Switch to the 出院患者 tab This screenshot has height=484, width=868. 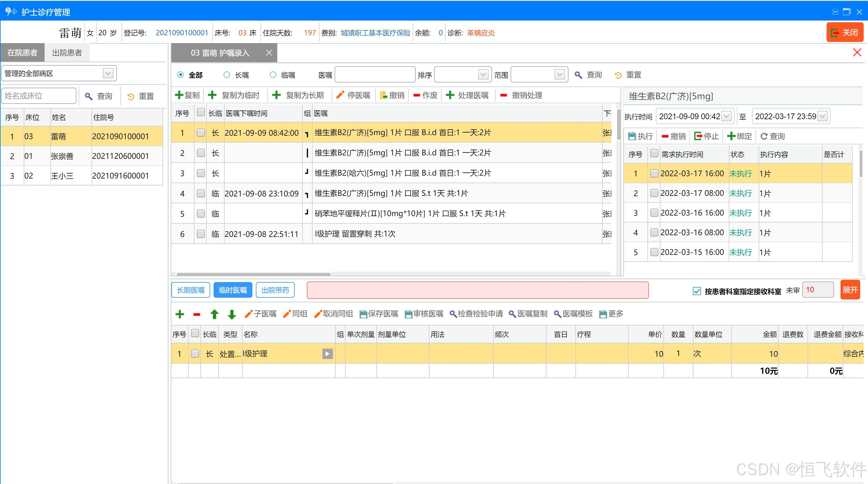coord(67,53)
